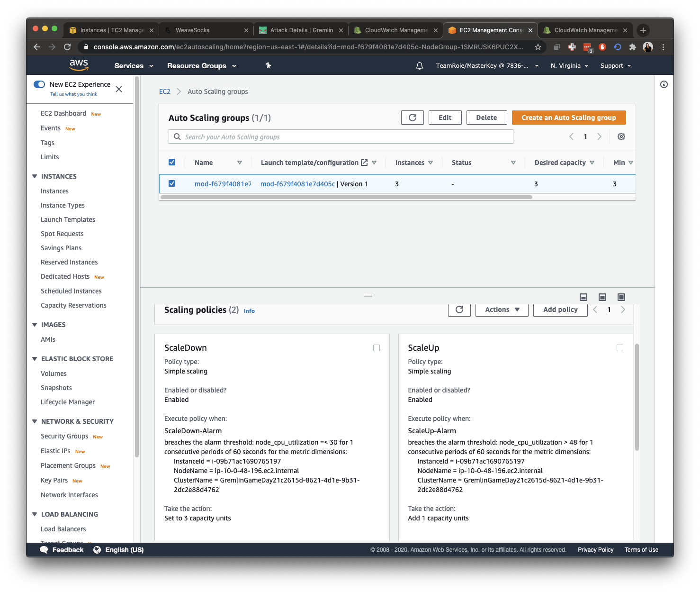The height and width of the screenshot is (592, 700).
Task: Select the ScaleUp policy checkbox
Action: click(x=620, y=348)
